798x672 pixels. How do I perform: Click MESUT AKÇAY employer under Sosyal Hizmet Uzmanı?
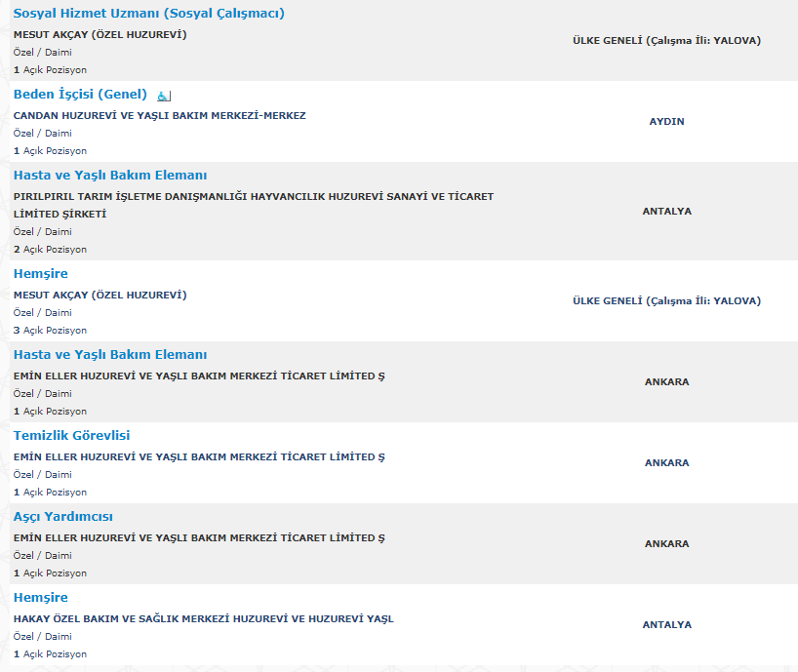[100, 35]
